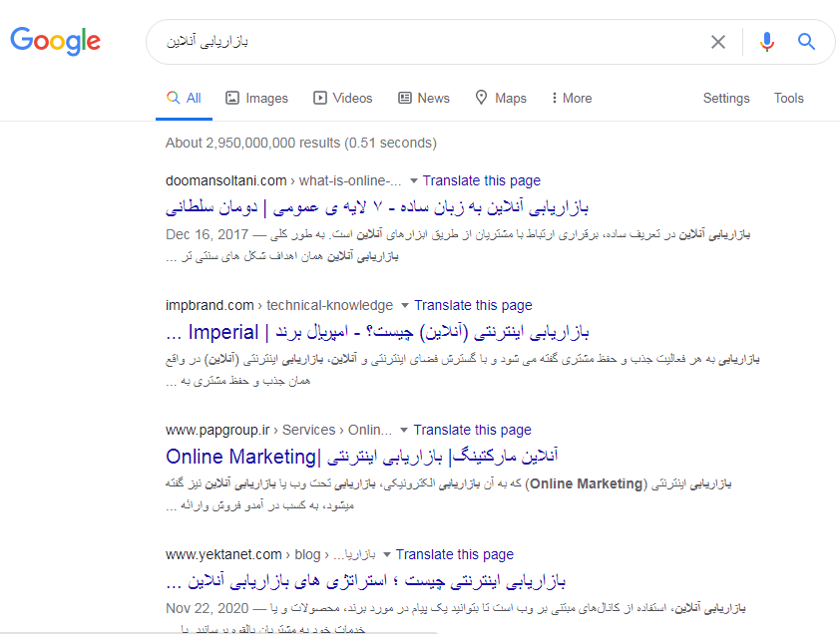Translate the papgroup.ir result page
840x634 pixels.
(x=472, y=430)
